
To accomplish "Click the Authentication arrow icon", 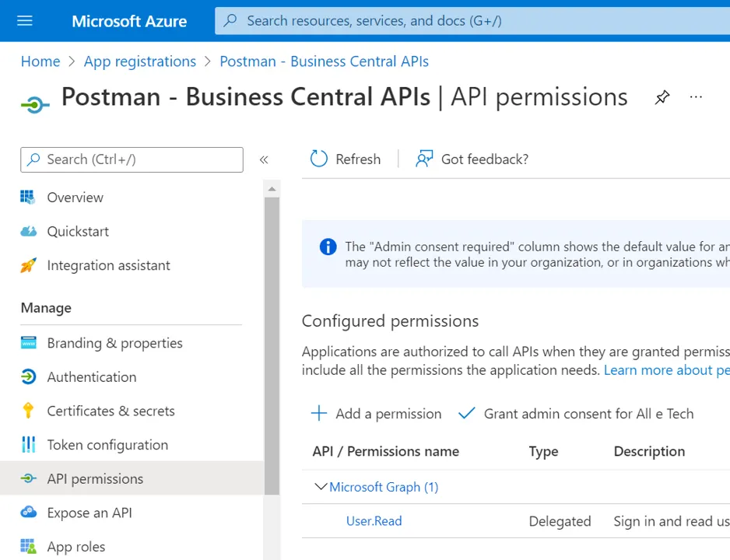I will [28, 376].
